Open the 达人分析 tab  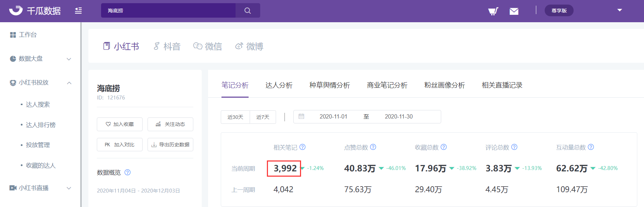(x=279, y=85)
